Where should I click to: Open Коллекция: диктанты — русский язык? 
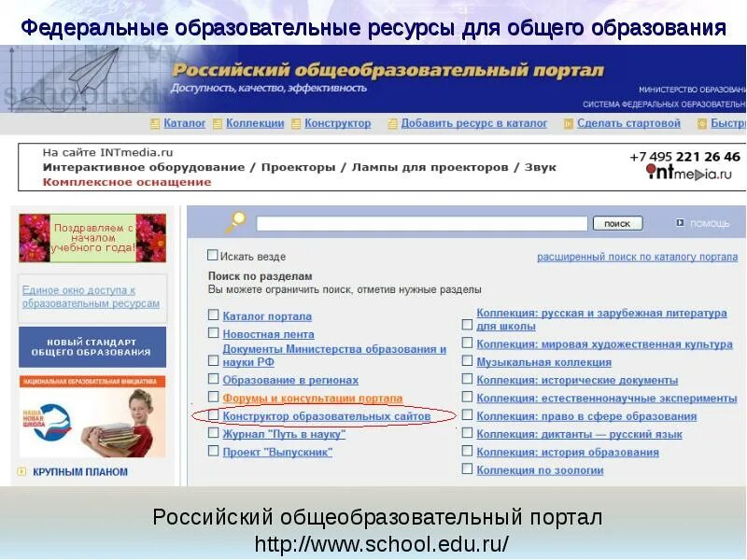(579, 434)
